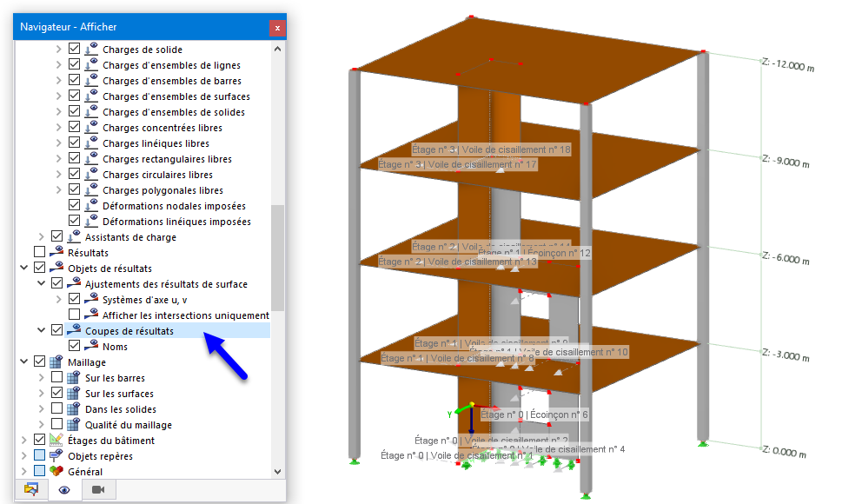862x504 pixels.
Task: Collapse the Coupes de résultats node
Action: 41,330
